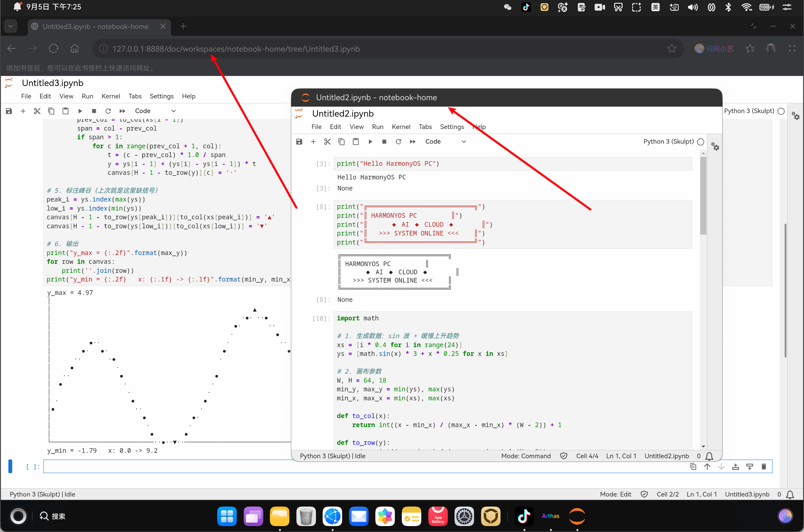Copy selected cell in Untitled2 toolbar
The image size is (804, 532).
click(x=341, y=141)
